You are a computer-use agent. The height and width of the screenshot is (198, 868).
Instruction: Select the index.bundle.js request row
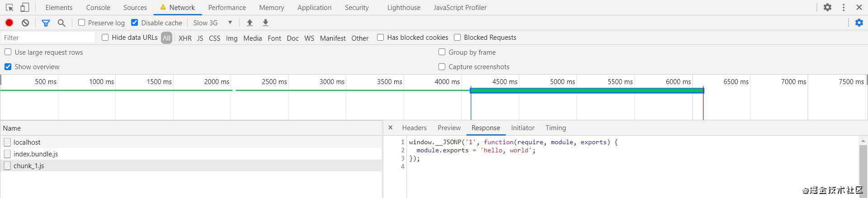(191, 154)
